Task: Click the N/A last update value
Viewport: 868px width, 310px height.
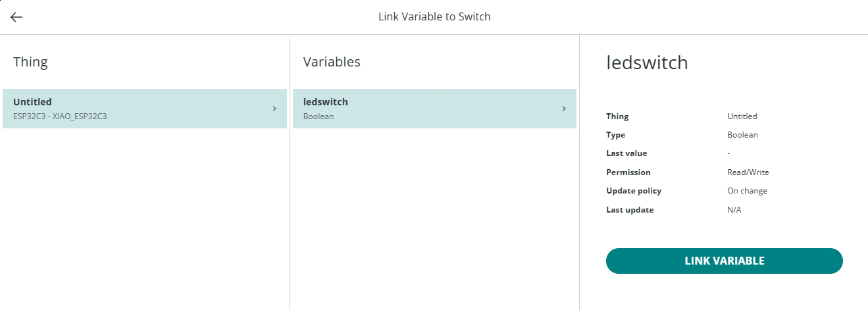Action: (734, 210)
